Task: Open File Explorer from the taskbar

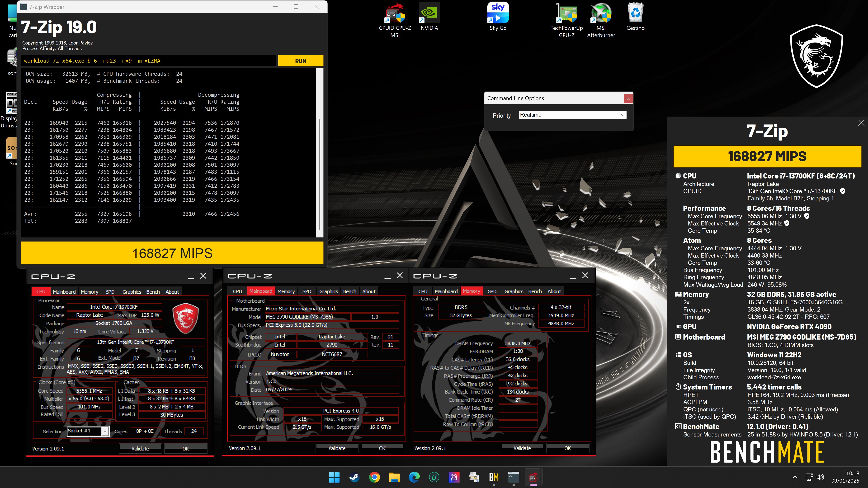Action: coord(394,477)
